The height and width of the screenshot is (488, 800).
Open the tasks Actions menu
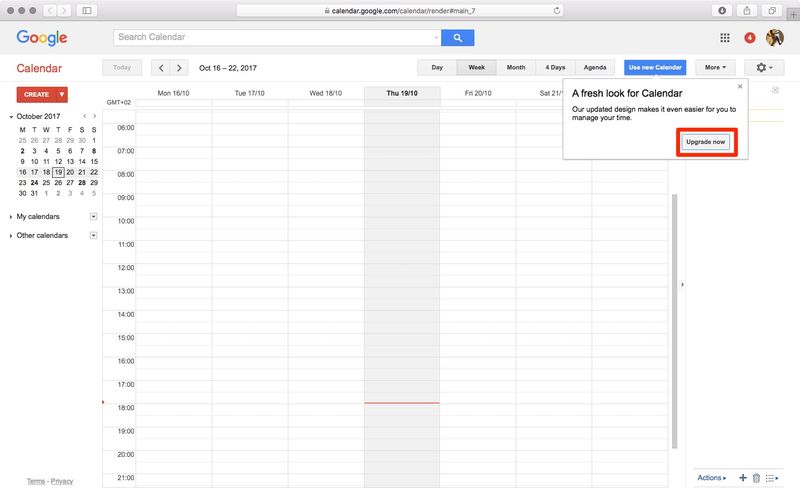click(x=712, y=478)
